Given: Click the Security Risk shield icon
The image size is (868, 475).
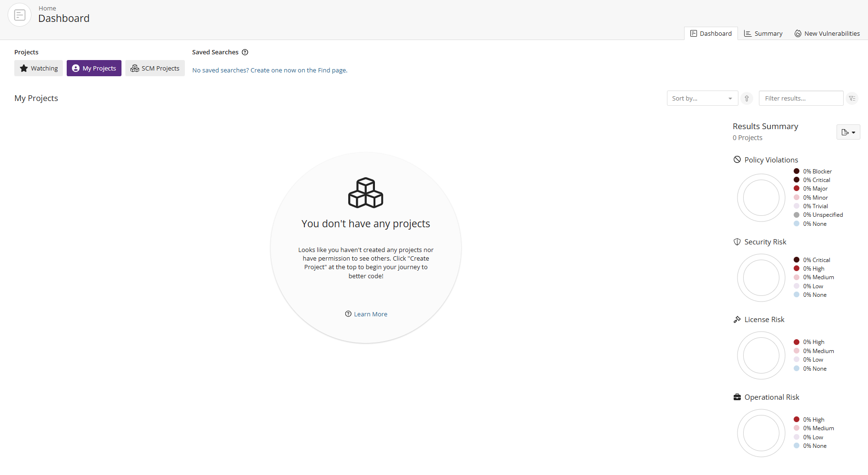Looking at the screenshot, I should tap(737, 242).
